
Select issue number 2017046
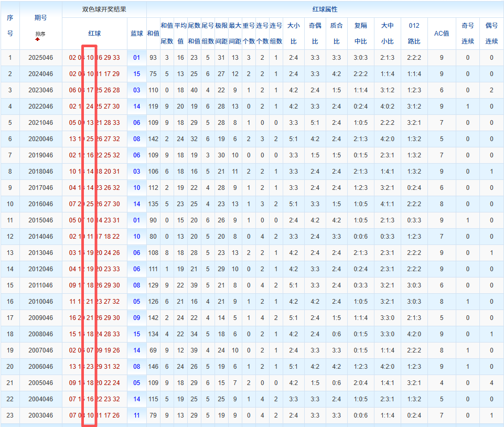pyautogui.click(x=40, y=188)
